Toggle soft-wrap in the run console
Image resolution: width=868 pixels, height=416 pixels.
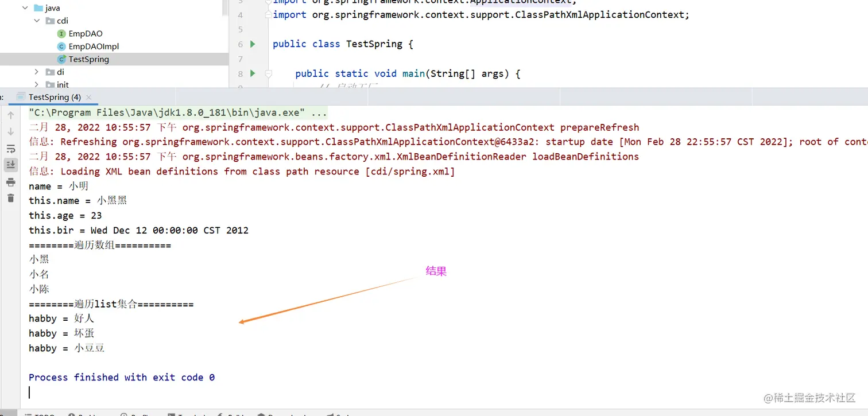[x=10, y=149]
